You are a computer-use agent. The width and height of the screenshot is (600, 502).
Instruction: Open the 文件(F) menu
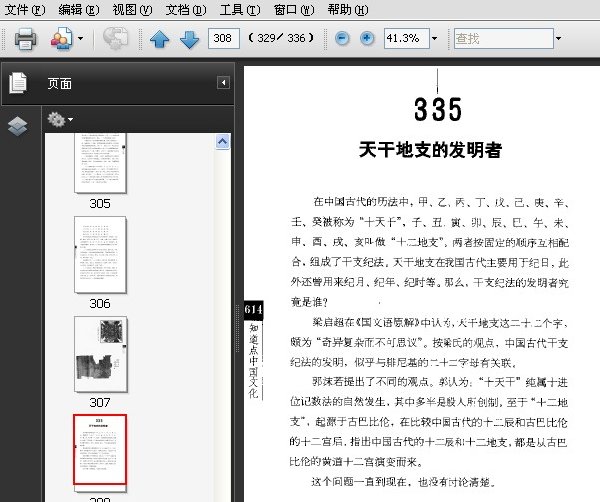(25, 9)
